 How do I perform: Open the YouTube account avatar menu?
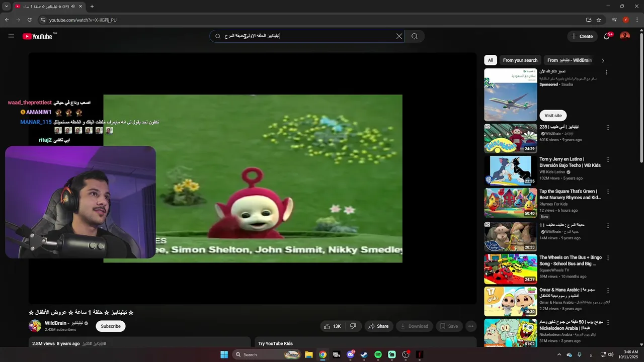[625, 36]
